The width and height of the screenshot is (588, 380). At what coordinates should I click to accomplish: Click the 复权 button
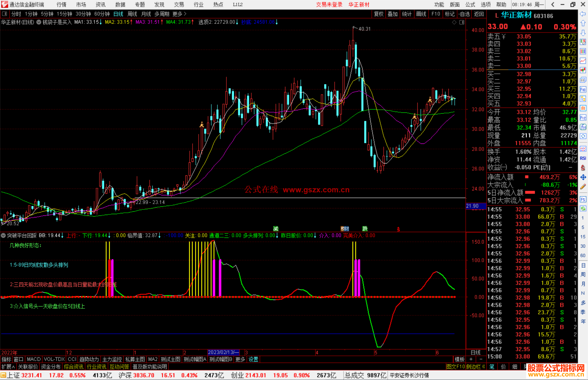coord(378,14)
